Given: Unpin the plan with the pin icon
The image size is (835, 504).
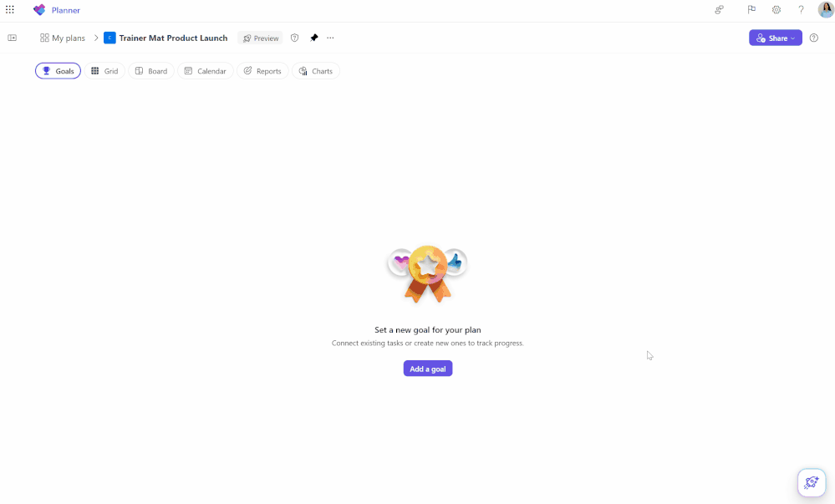Looking at the screenshot, I should pos(313,38).
